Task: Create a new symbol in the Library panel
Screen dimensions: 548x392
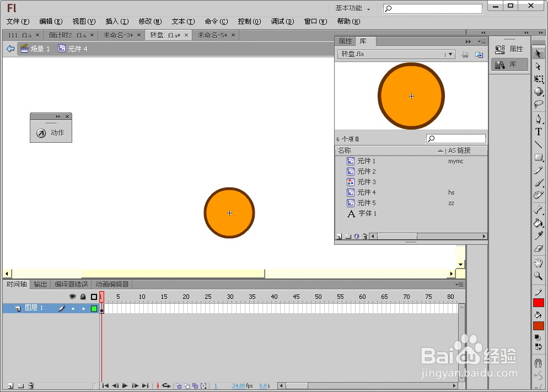Action: tap(339, 236)
